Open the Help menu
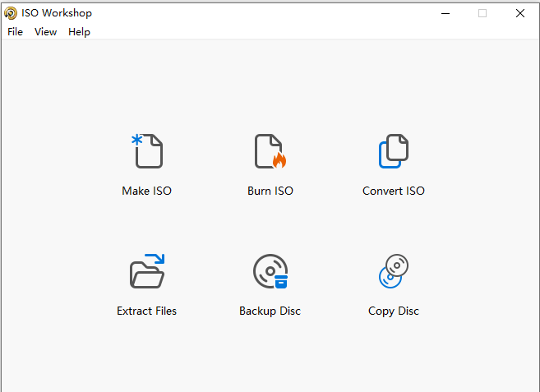The width and height of the screenshot is (540, 392). pyautogui.click(x=79, y=32)
